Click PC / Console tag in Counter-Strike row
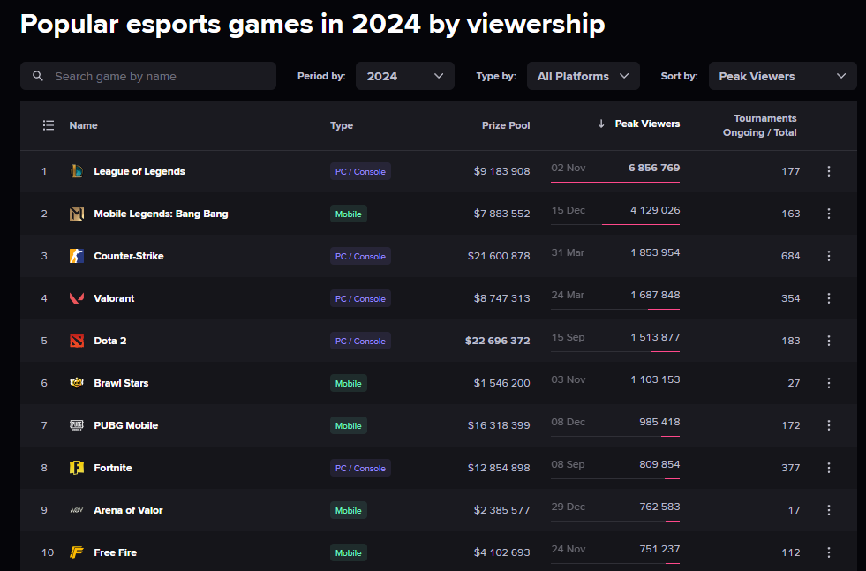866x571 pixels. point(360,256)
